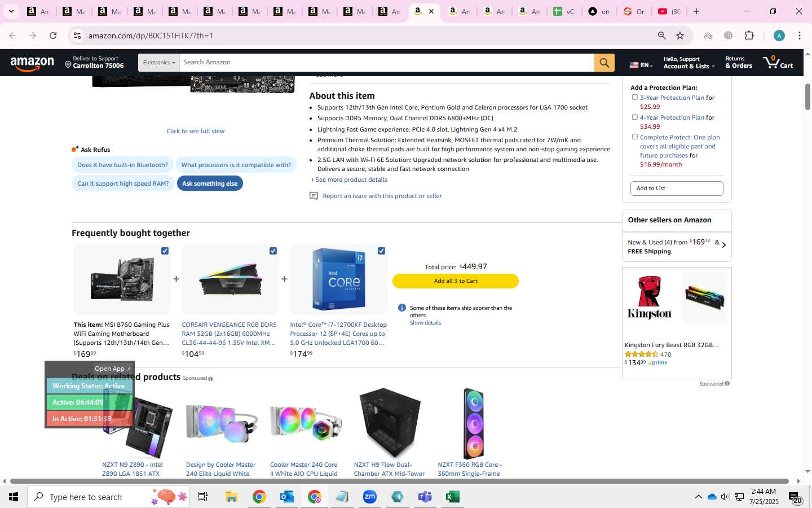Open the tab search dropdown chevron
This screenshot has width=812, height=508.
click(11, 11)
